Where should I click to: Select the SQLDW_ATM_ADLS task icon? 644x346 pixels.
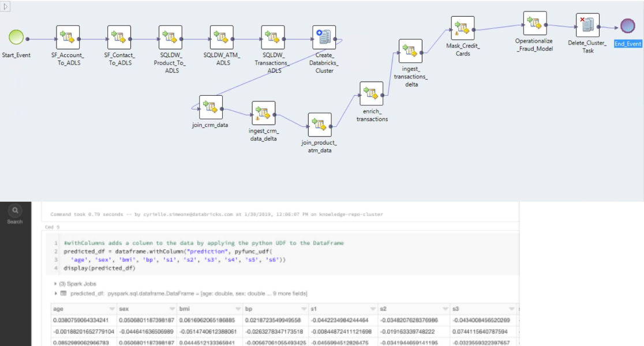coord(222,37)
